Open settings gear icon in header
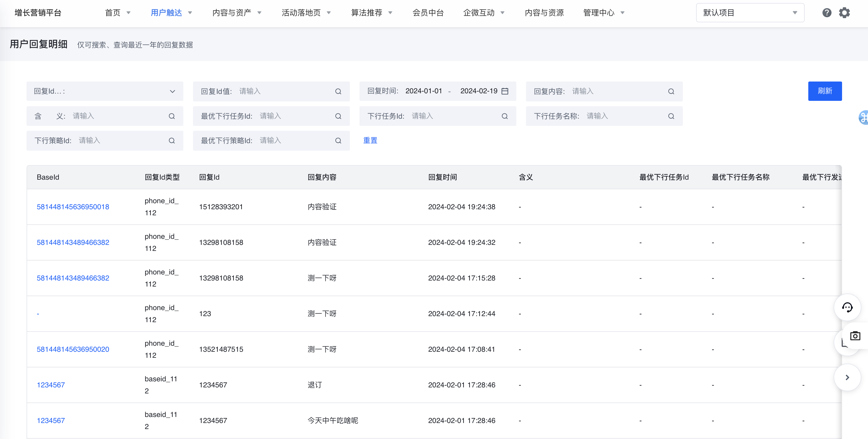868x439 pixels. pyautogui.click(x=844, y=13)
